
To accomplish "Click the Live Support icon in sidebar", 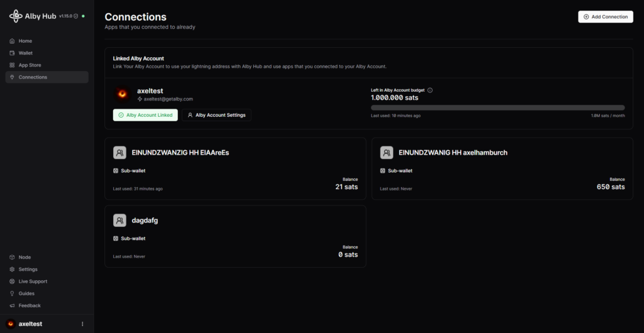I will click(12, 281).
